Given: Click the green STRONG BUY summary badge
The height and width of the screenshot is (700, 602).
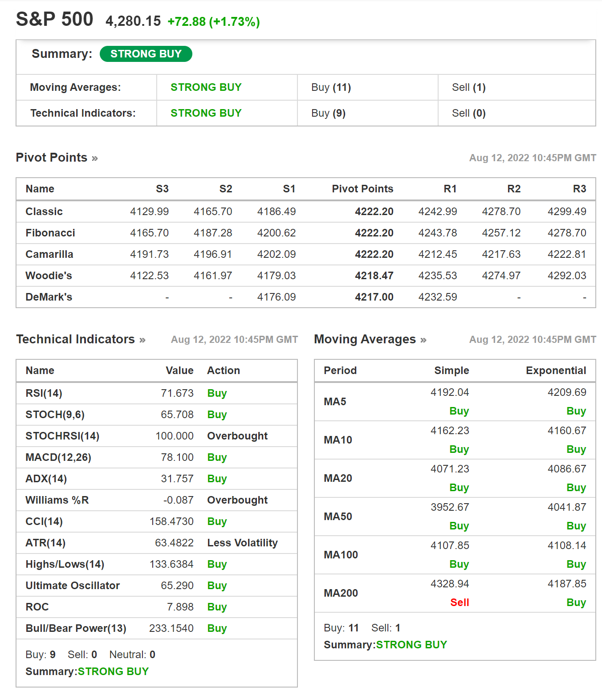Looking at the screenshot, I should [x=146, y=54].
